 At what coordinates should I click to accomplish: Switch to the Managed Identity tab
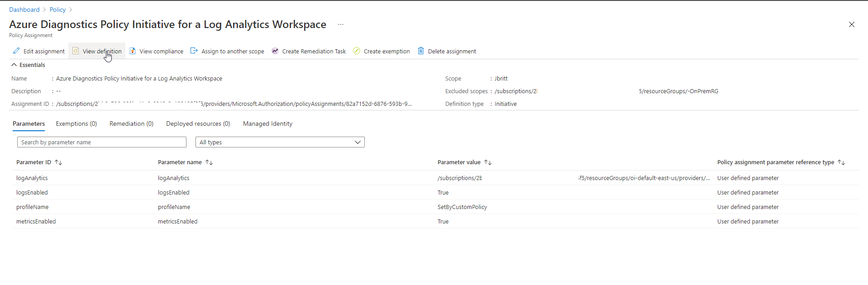(x=267, y=123)
